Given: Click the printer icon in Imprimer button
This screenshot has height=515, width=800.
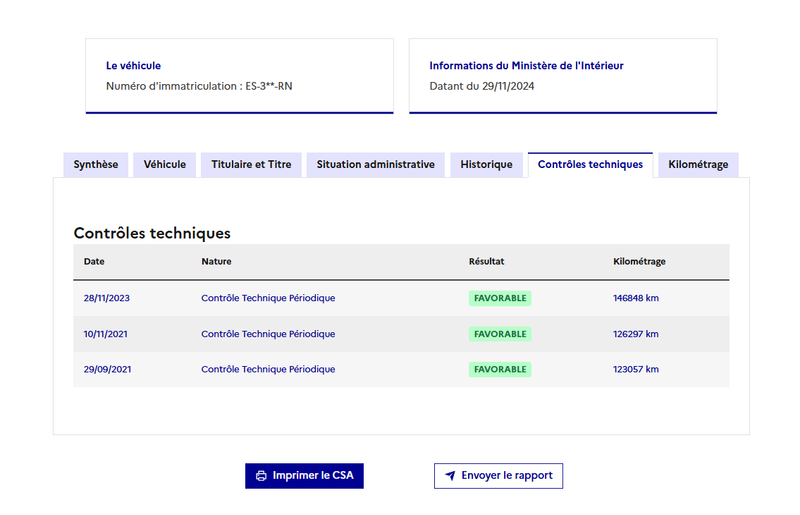Looking at the screenshot, I should (261, 476).
